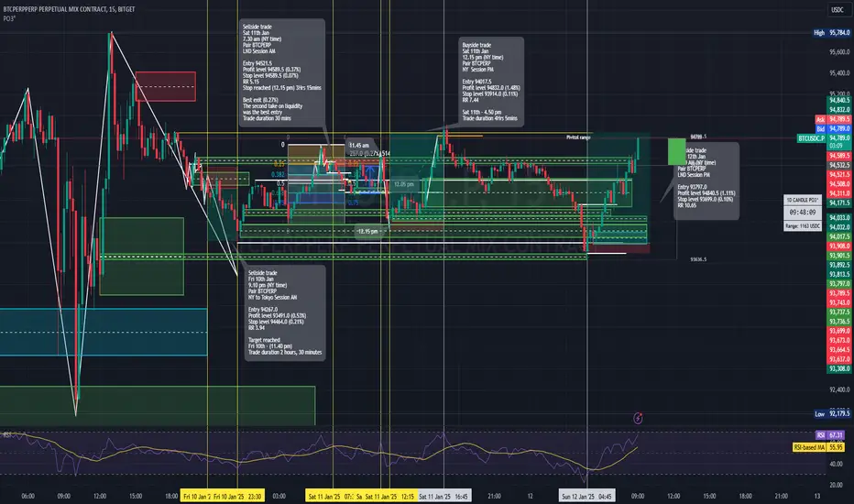The height and width of the screenshot is (504, 854).
Task: Click the RSI 67.31 value label
Action: click(830, 435)
